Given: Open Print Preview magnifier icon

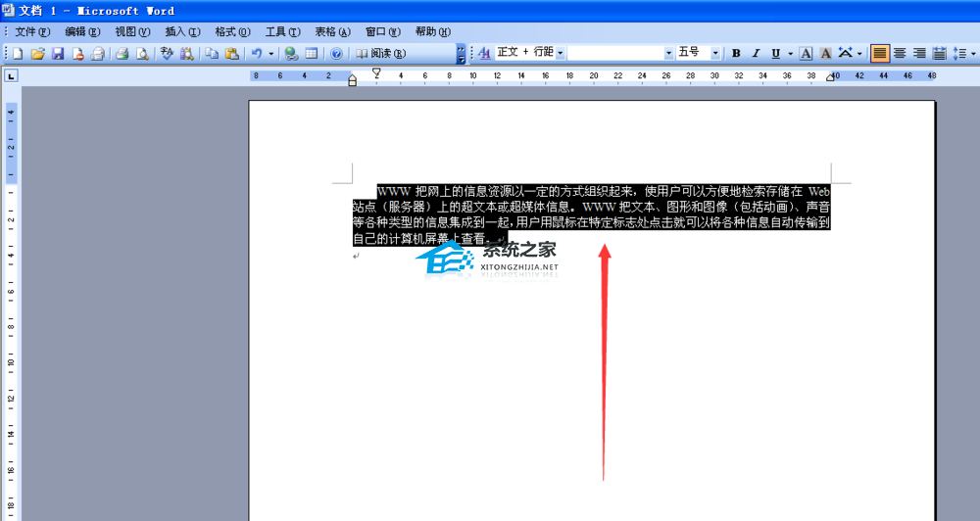Looking at the screenshot, I should pos(142,54).
